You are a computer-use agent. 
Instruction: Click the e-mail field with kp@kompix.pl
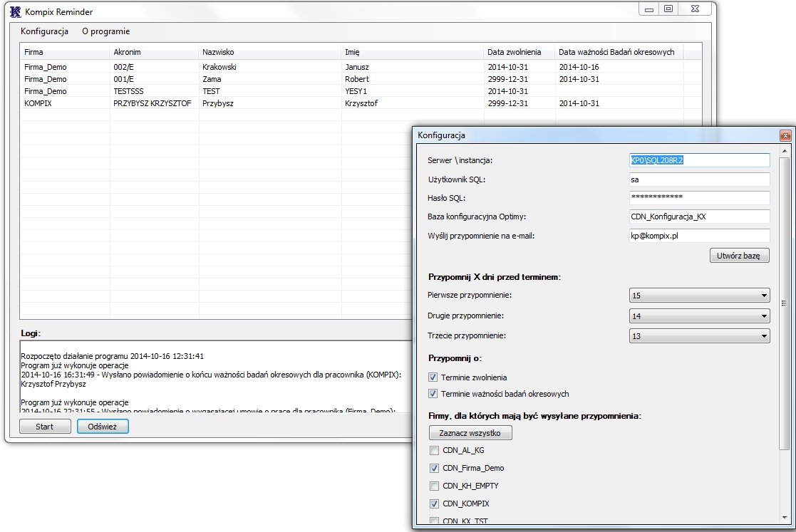click(x=699, y=236)
